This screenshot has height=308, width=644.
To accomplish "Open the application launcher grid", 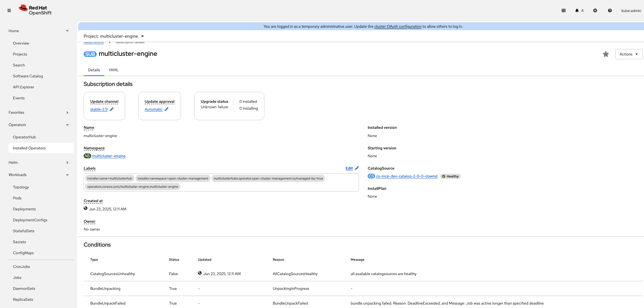I will click(x=563, y=11).
